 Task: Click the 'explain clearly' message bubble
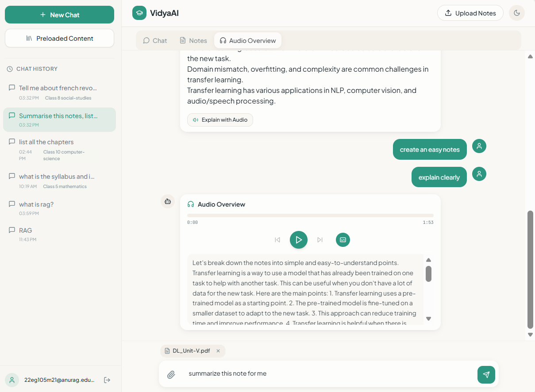439,177
